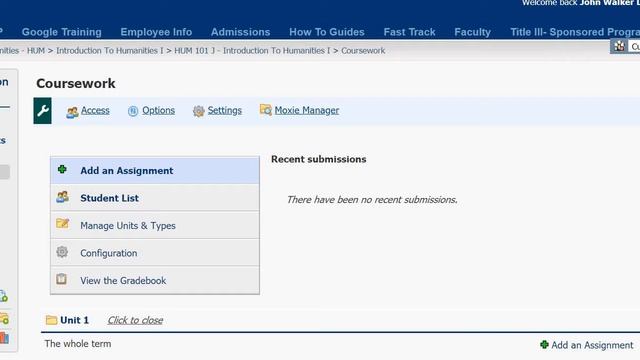Click the Coursework breadcrumb
Image resolution: width=640 pixels, height=360 pixels.
pos(363,51)
